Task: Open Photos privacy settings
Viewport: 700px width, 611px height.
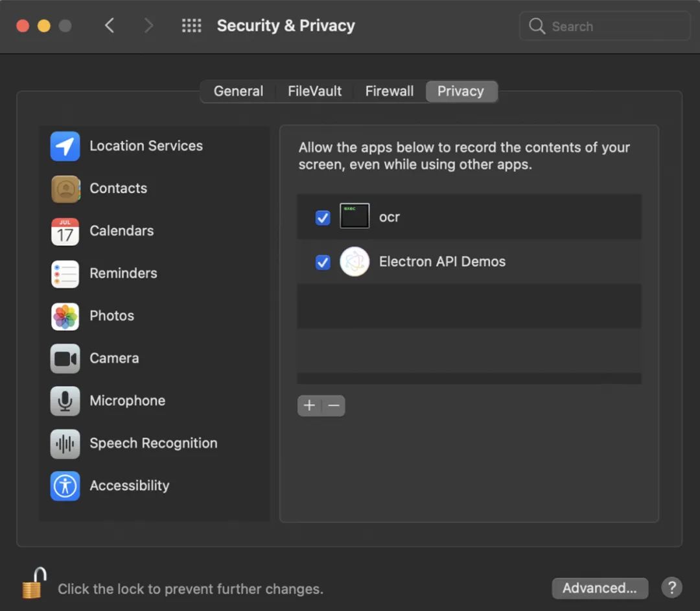Action: 111,316
